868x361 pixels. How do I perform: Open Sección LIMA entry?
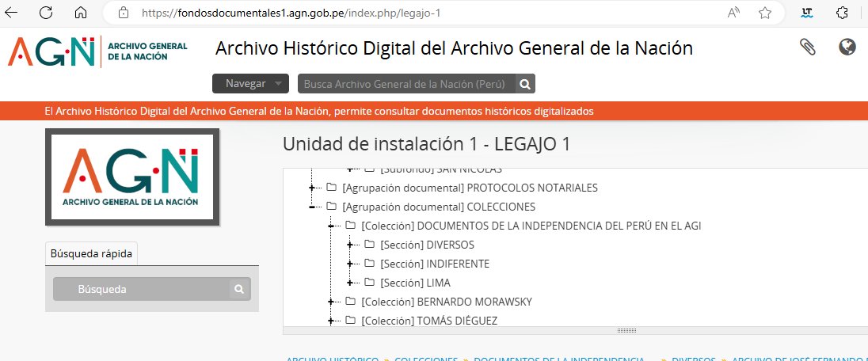tap(415, 283)
